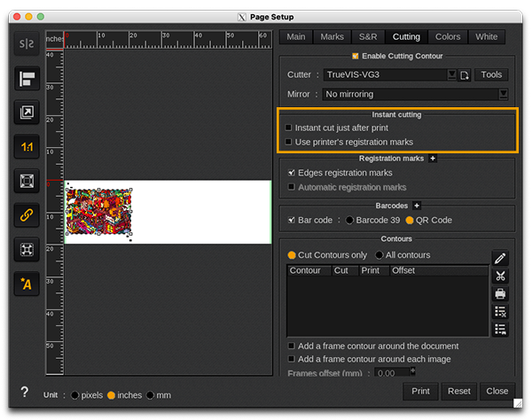Click the pencil edit contour icon
This screenshot has height=420, width=532.
coord(500,259)
